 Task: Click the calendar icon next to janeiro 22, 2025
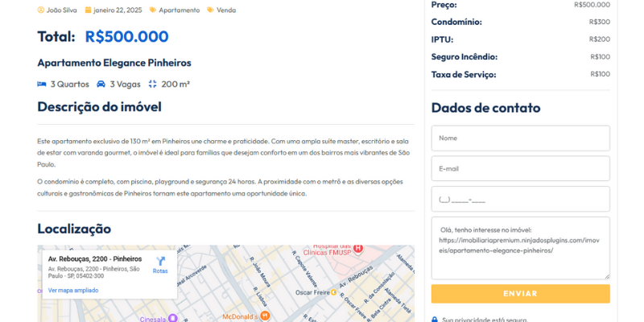tap(89, 10)
